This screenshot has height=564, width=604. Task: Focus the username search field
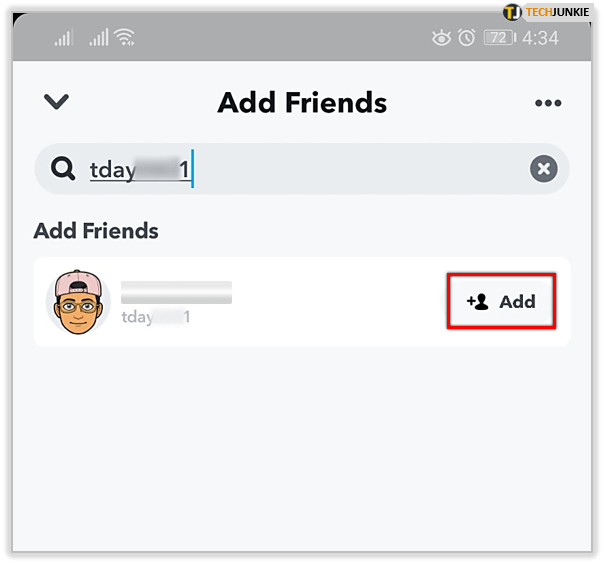(302, 169)
